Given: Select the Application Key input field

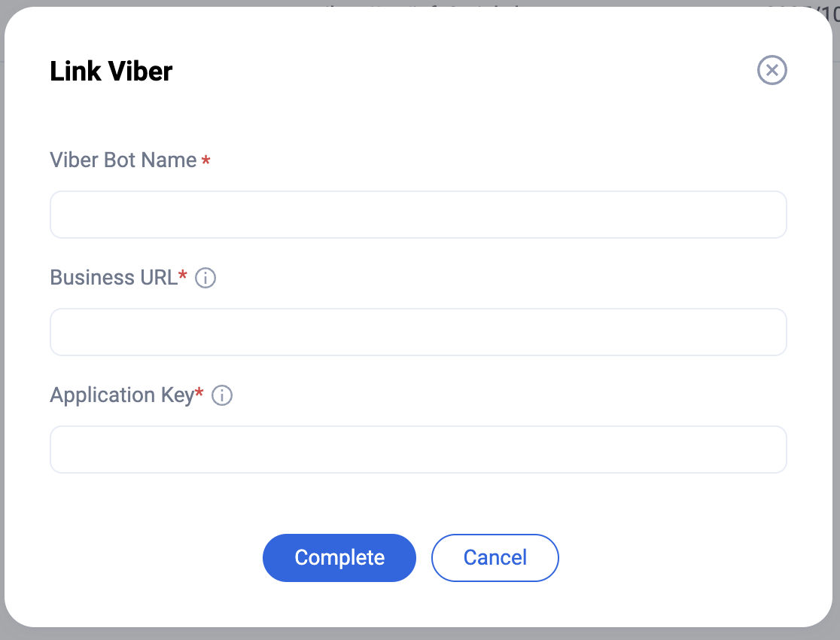Looking at the screenshot, I should [418, 450].
